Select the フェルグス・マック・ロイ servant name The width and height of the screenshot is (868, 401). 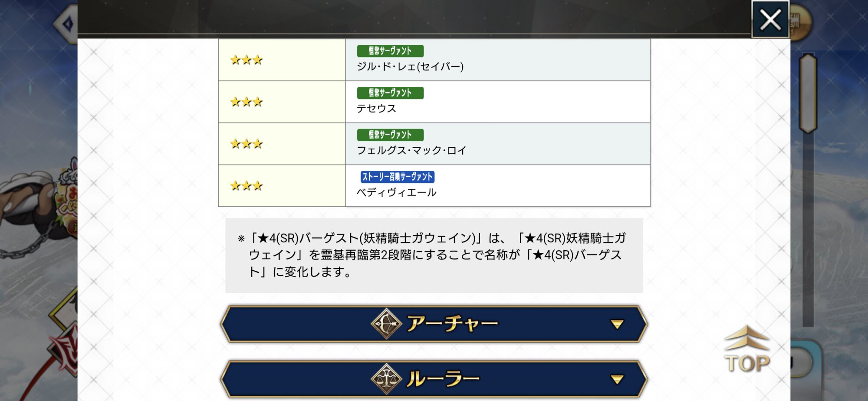click(x=411, y=150)
